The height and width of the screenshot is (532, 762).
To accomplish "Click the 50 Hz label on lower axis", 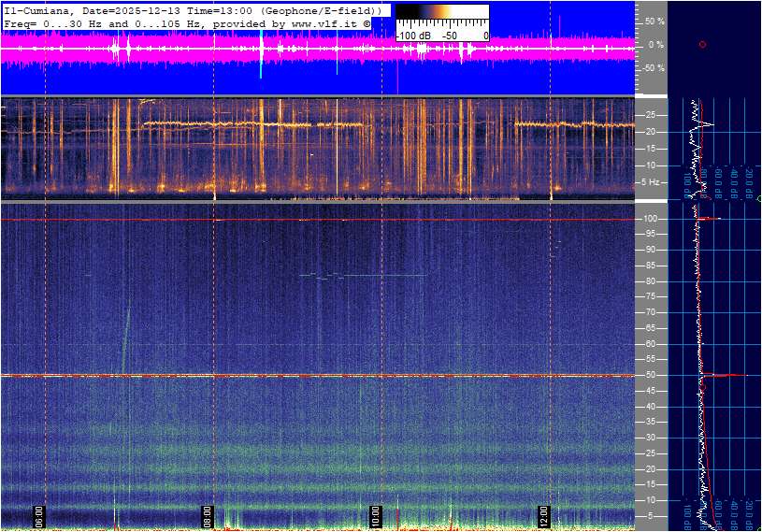I will point(653,375).
